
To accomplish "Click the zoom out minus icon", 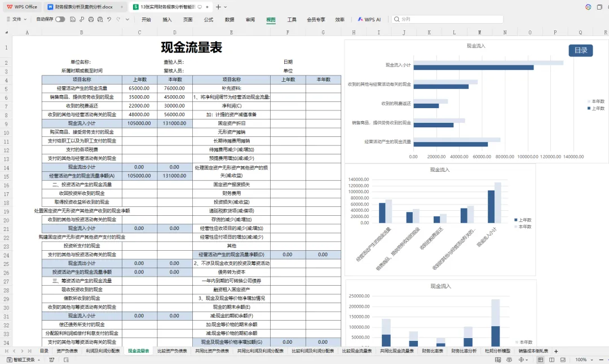I will pyautogui.click(x=602, y=359).
